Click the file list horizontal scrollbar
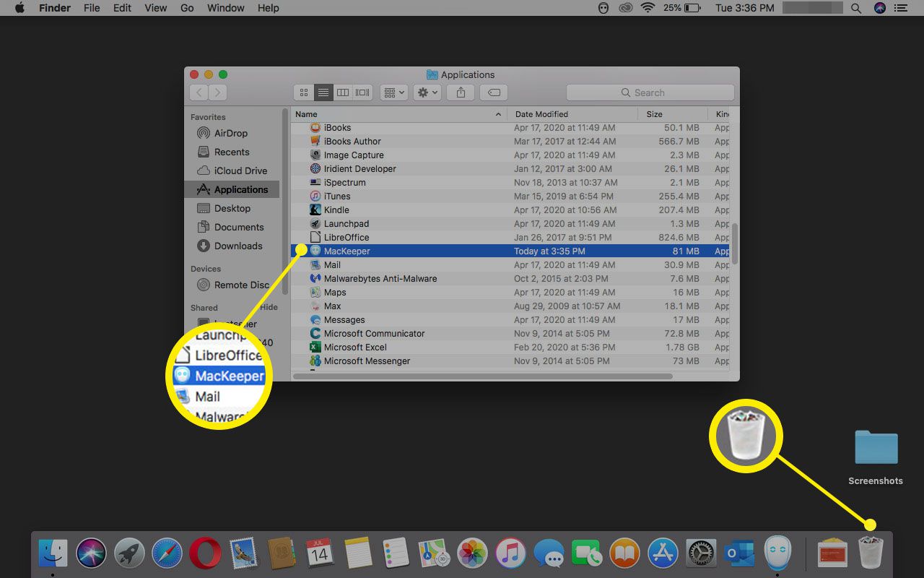The width and height of the screenshot is (924, 578). pyautogui.click(x=481, y=376)
